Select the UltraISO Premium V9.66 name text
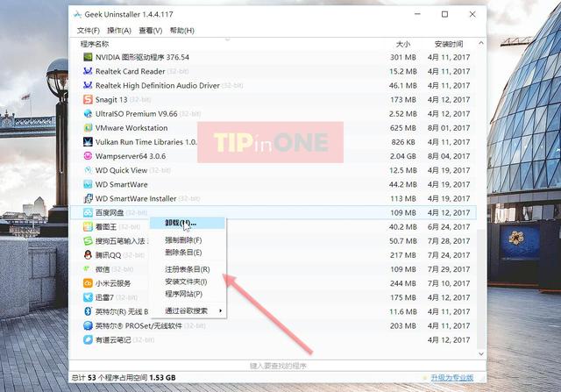 pyautogui.click(x=137, y=113)
